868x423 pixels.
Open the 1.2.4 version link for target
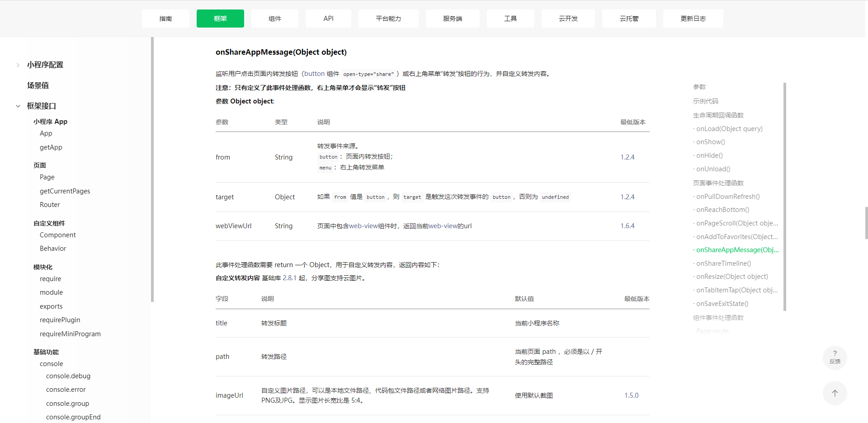[627, 197]
